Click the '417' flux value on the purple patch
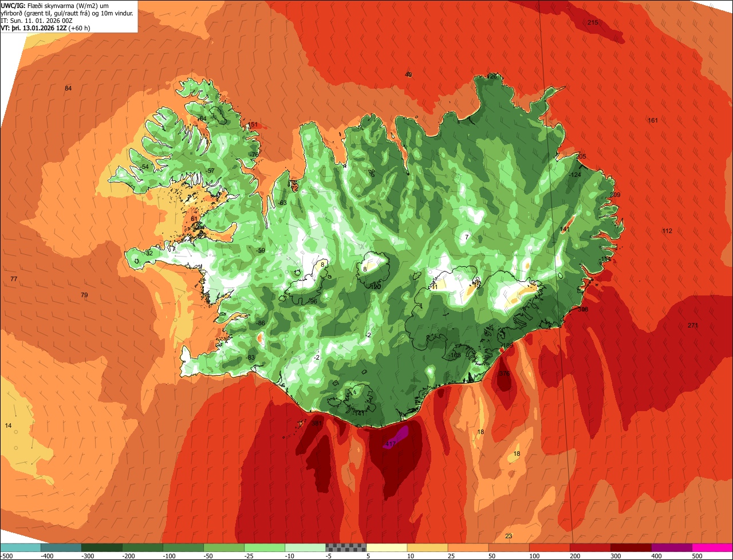Screen dimensions: 733x560 391,444
